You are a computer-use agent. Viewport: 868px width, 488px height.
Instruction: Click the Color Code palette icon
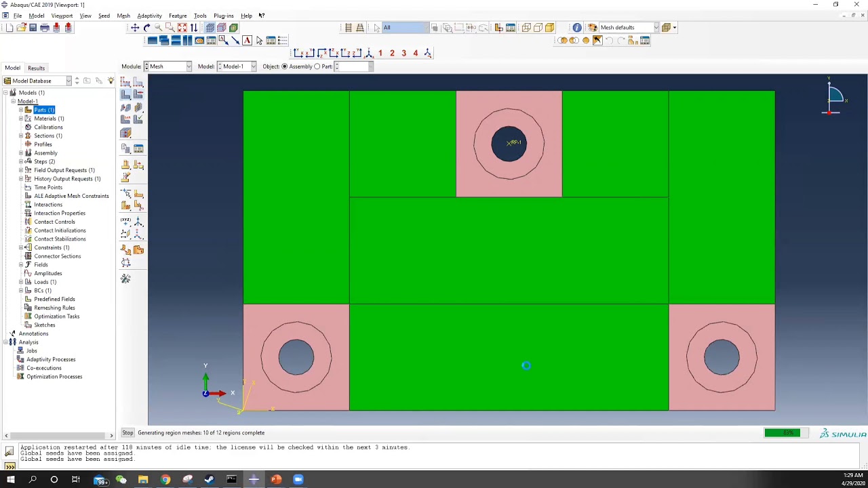[593, 28]
